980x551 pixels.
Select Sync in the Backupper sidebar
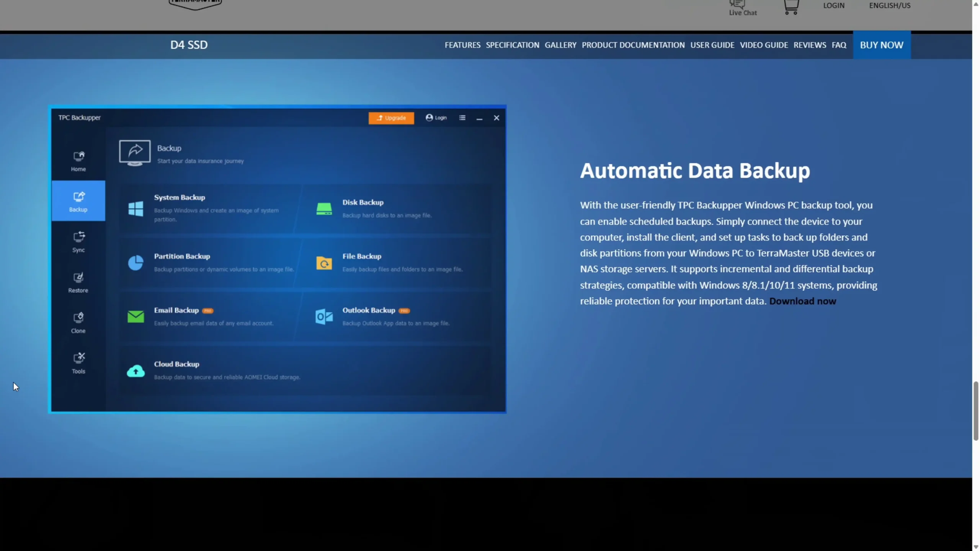pos(78,241)
